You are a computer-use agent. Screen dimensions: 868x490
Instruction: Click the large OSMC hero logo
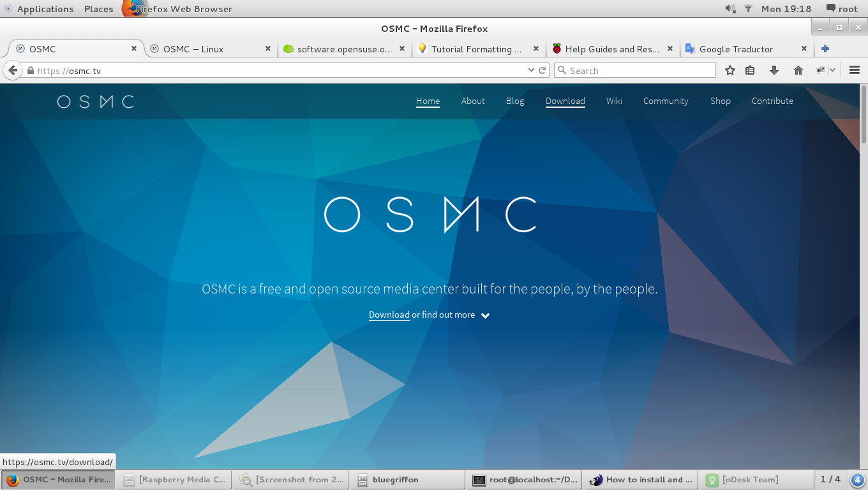pos(430,214)
